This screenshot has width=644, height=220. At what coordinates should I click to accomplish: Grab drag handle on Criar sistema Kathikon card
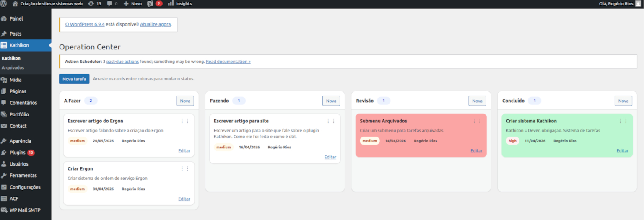(623, 121)
